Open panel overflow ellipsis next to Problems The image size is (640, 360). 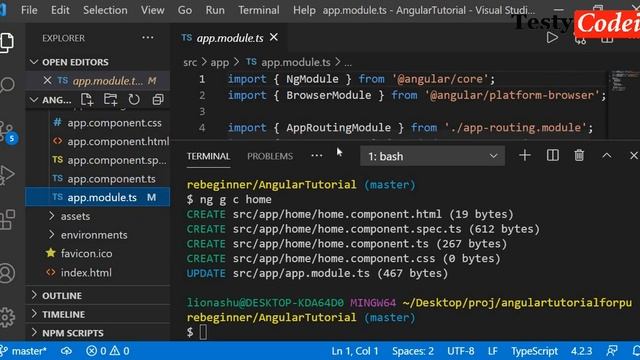tap(317, 156)
